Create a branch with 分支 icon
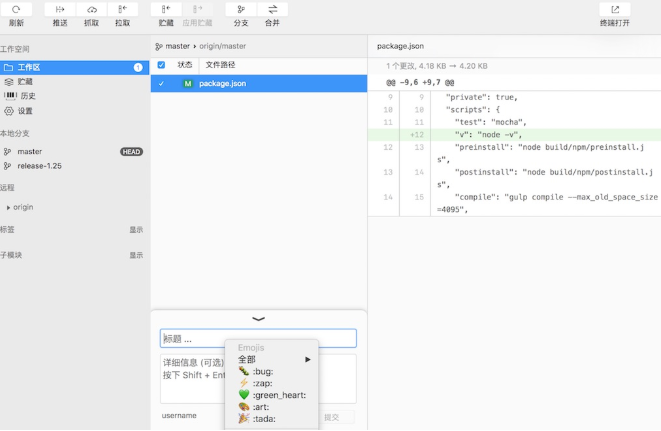661x431 pixels. (x=241, y=10)
